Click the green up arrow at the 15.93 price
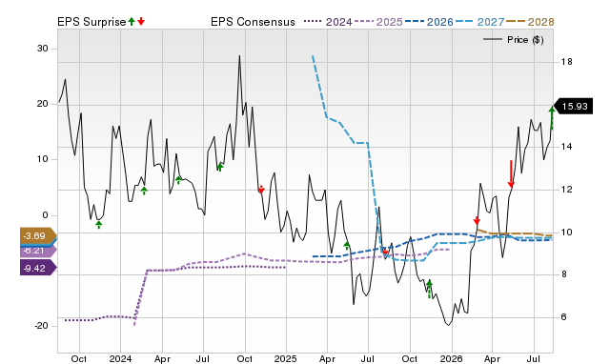610x364 pixels. pos(552,118)
